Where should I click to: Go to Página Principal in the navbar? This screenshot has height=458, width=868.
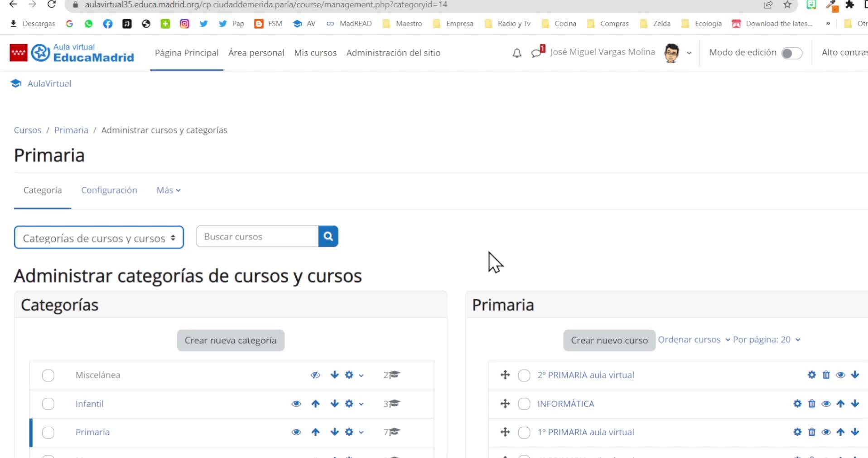coord(187,53)
